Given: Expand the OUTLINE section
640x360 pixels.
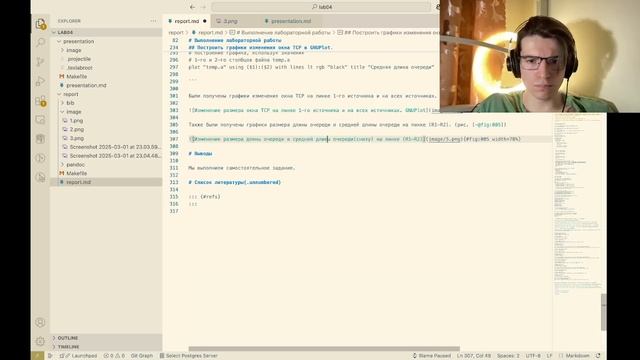Looking at the screenshot, I should click(106, 338).
